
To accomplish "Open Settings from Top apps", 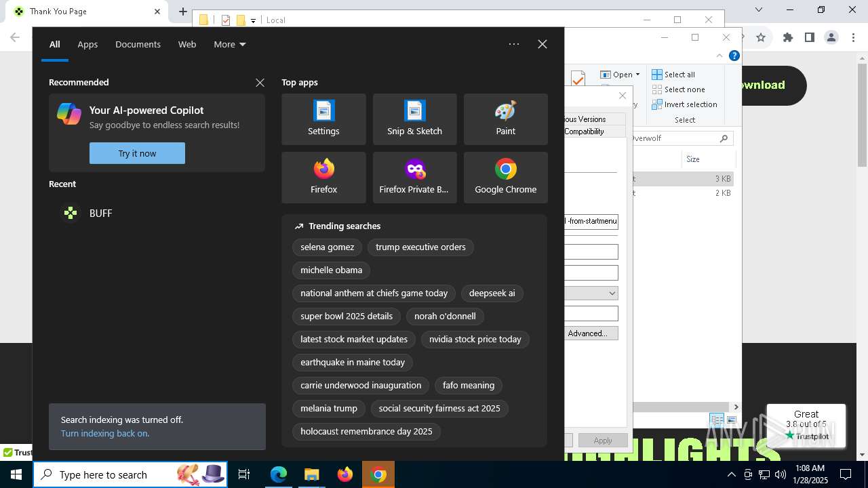I will click(x=323, y=119).
